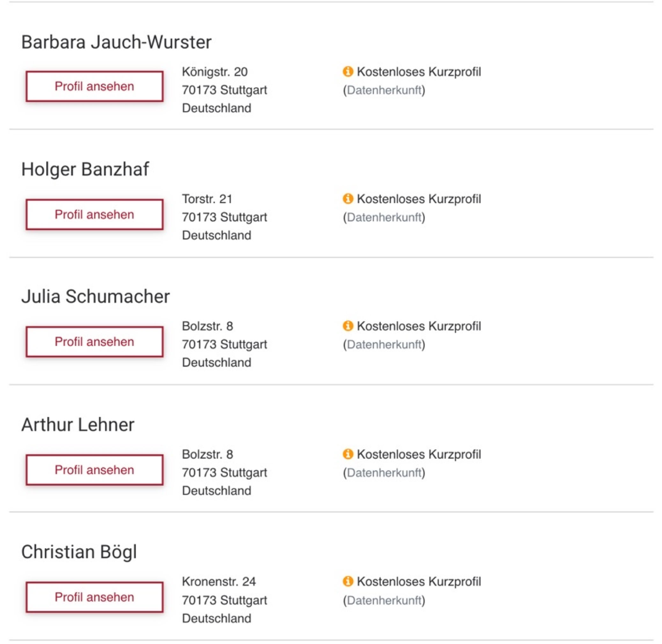The image size is (662, 644).
Task: Select the Barbara Jauch-Wurster name heading
Action: 116,42
